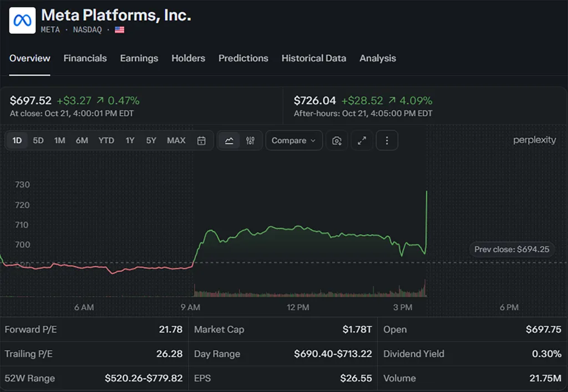568x392 pixels.
Task: Open the Financials tab
Action: 85,58
